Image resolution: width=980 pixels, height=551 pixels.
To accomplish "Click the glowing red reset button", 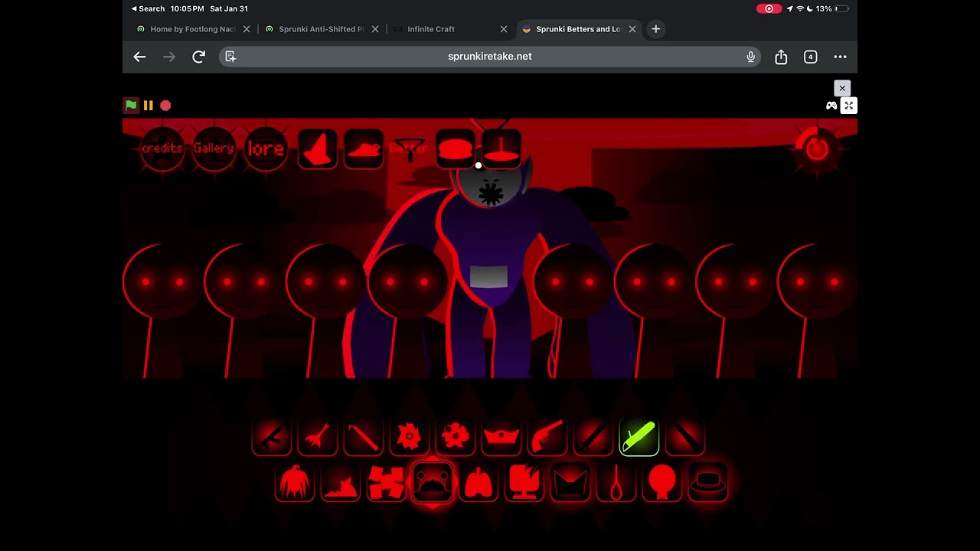I will pos(817,148).
